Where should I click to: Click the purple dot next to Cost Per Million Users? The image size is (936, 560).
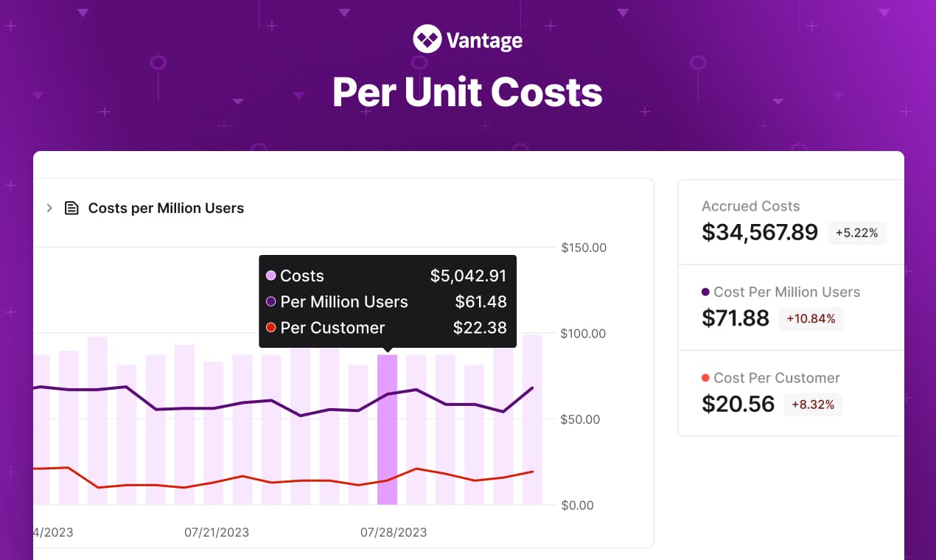(705, 292)
